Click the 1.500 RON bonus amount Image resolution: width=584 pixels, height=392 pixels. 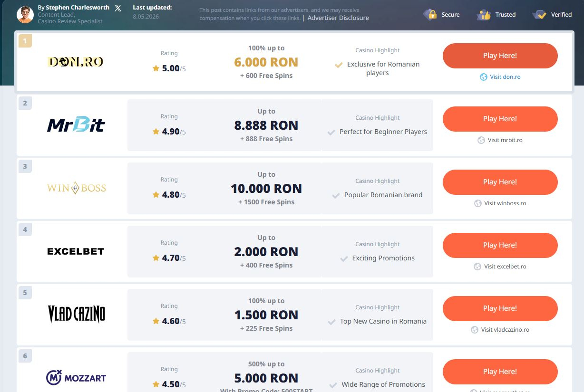(x=266, y=315)
